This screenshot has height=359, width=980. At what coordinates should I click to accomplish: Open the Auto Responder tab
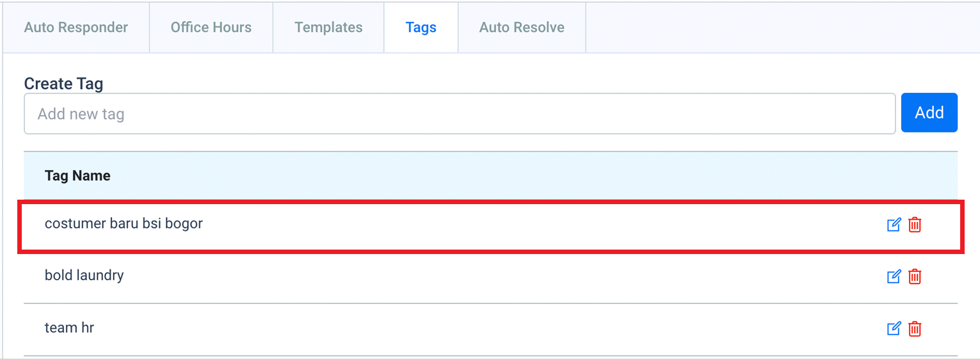76,28
